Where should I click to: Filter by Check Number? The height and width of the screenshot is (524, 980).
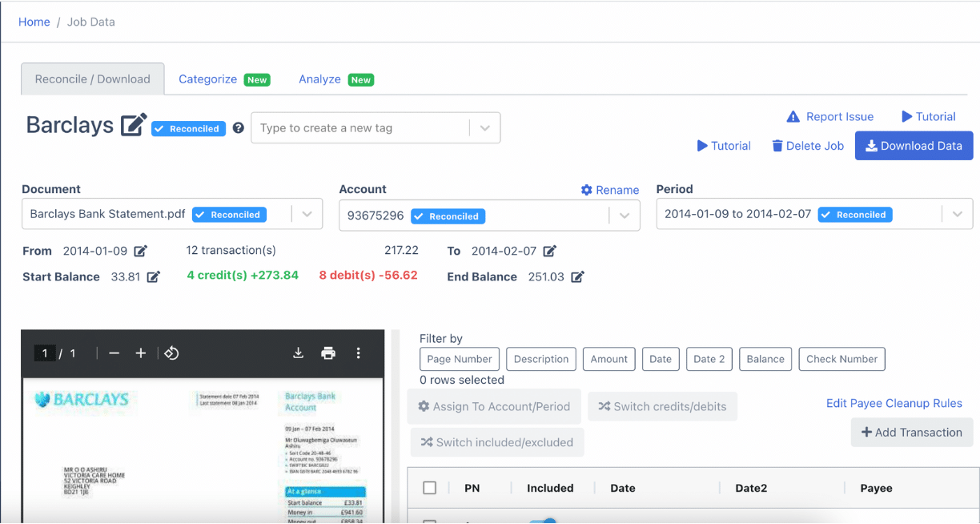pyautogui.click(x=842, y=359)
